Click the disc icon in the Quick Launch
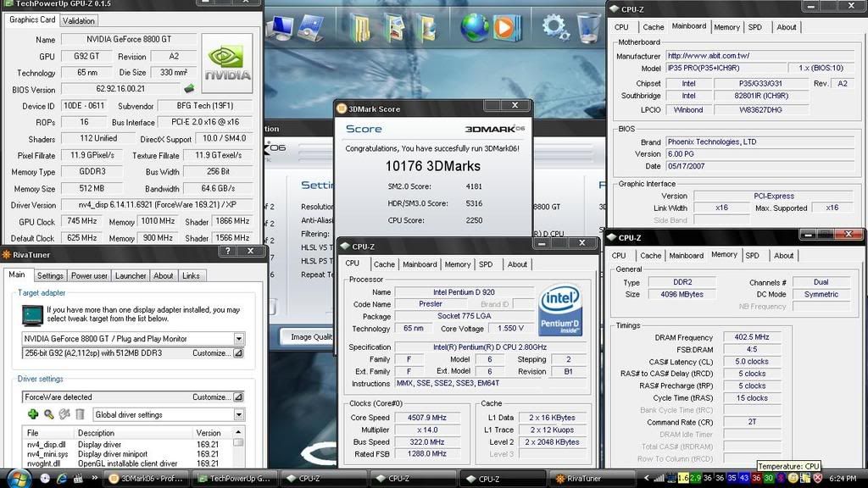This screenshot has height=488, width=868. point(45,479)
